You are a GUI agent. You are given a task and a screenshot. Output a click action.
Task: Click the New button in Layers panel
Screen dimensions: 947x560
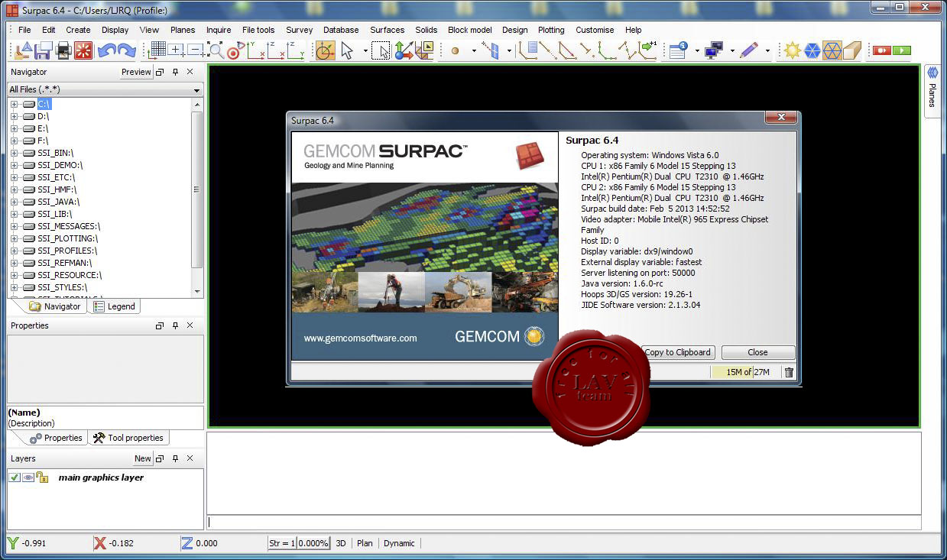(143, 458)
